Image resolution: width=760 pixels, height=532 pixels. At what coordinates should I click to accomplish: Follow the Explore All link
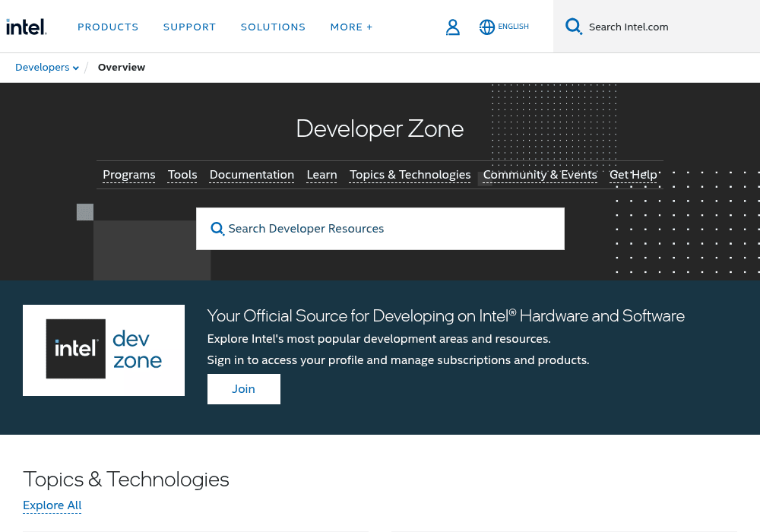coord(52,505)
